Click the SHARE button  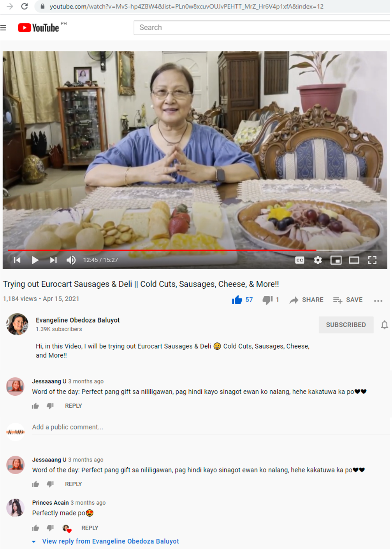click(x=306, y=300)
